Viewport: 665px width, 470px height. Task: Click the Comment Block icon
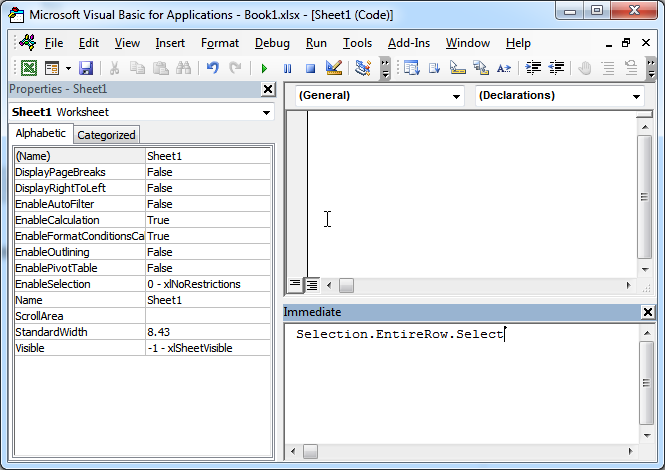(608, 68)
